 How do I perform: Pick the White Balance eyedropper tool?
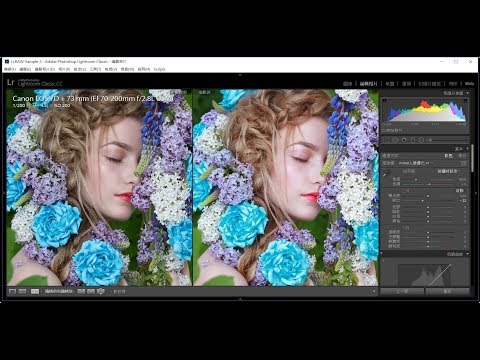point(386,174)
